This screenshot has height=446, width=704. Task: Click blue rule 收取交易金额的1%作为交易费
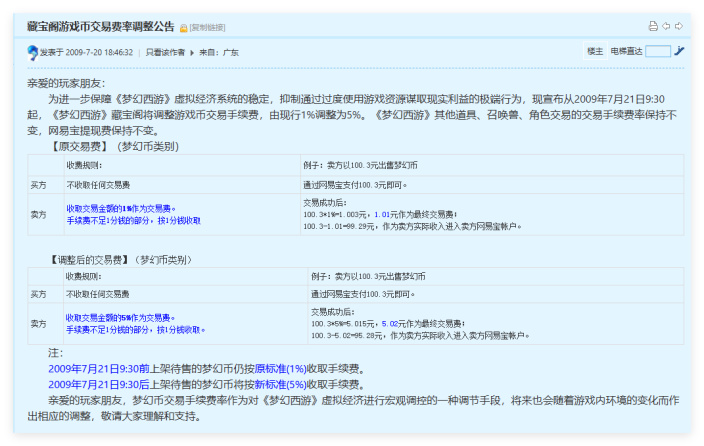pos(121,208)
